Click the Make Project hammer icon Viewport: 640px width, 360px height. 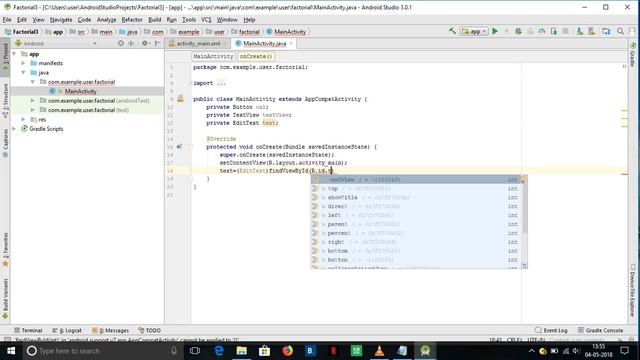point(452,31)
